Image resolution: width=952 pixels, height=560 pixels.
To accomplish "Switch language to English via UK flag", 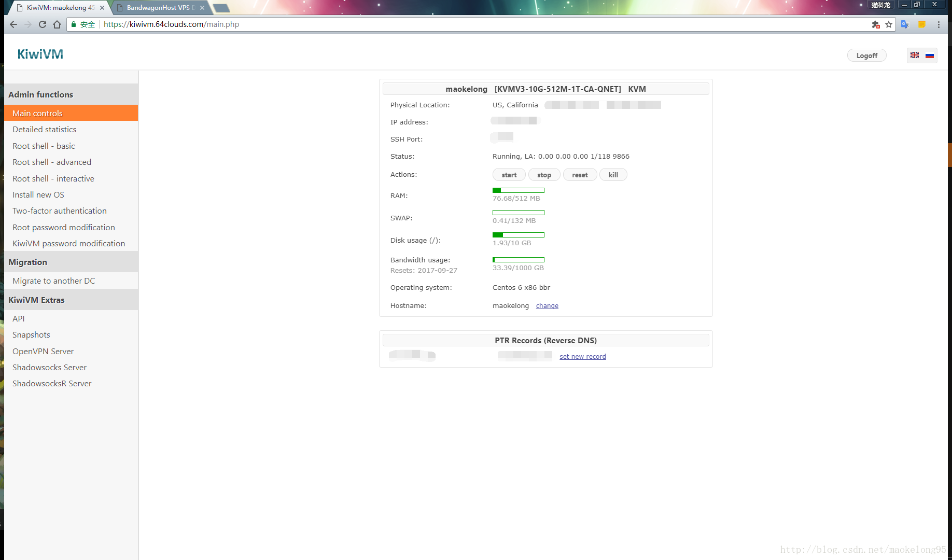I will click(x=915, y=55).
